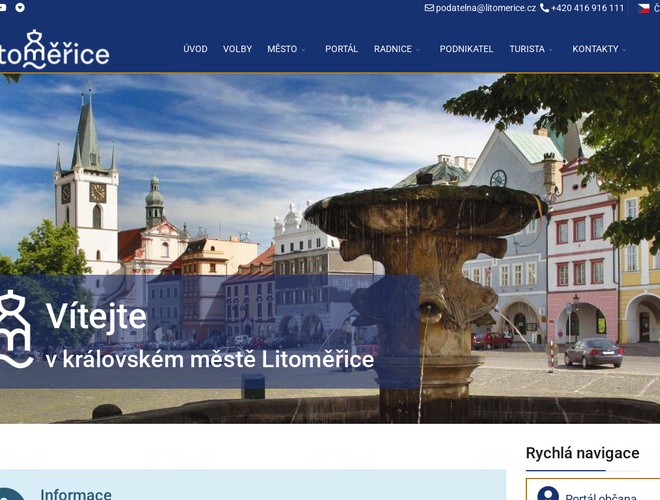Select the Czech flag language icon
Viewport: 660px width, 500px height.
(644, 8)
